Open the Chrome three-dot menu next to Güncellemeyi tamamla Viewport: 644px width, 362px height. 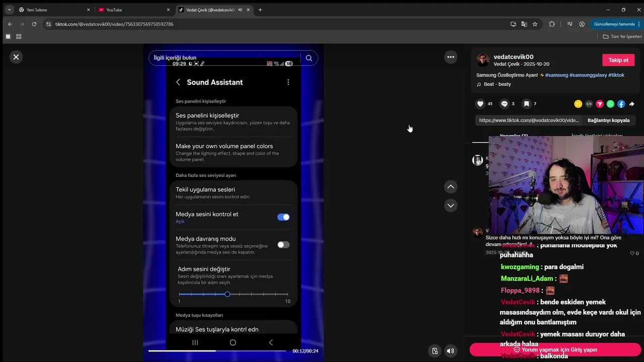click(x=639, y=24)
